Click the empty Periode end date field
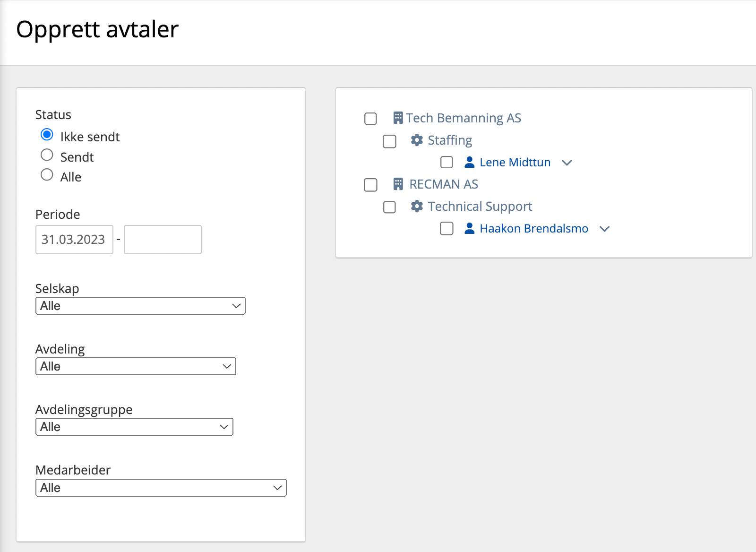 [x=163, y=240]
